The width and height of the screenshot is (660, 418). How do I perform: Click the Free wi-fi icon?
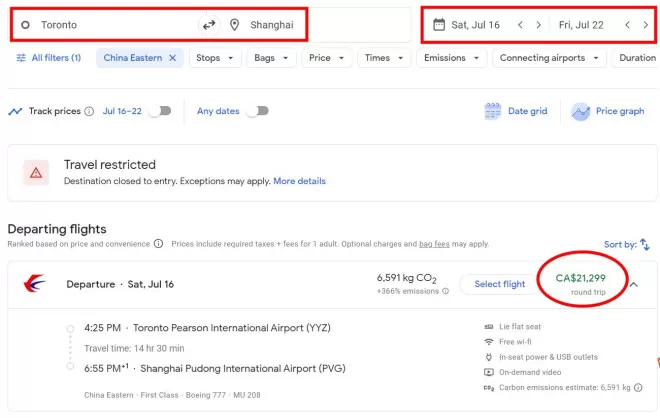[x=489, y=342]
